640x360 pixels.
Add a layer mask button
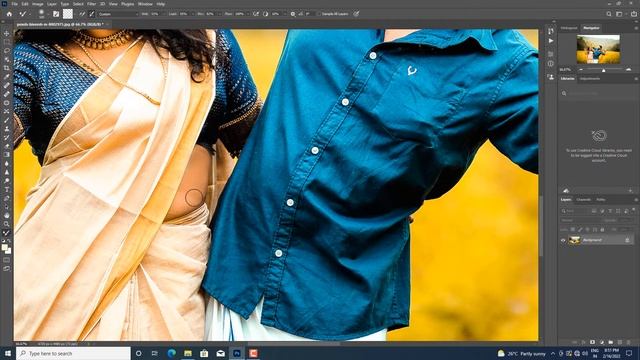[592, 342]
